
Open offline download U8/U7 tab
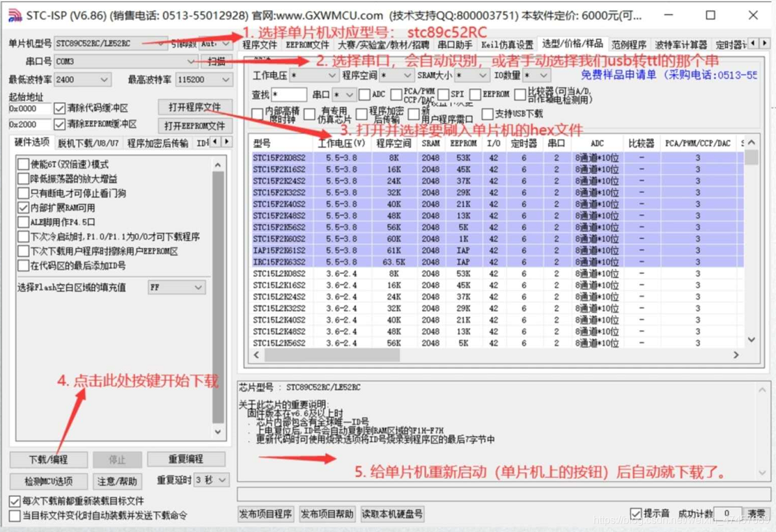(x=88, y=143)
